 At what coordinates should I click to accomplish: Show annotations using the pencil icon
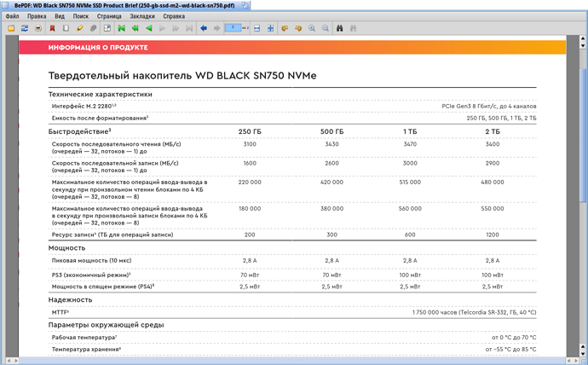(79, 28)
